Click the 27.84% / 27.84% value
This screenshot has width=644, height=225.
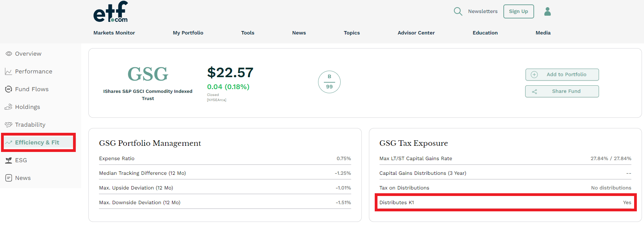(611, 158)
